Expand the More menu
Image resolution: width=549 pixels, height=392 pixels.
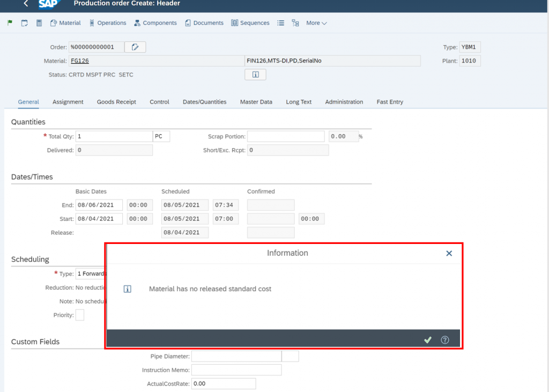[316, 23]
